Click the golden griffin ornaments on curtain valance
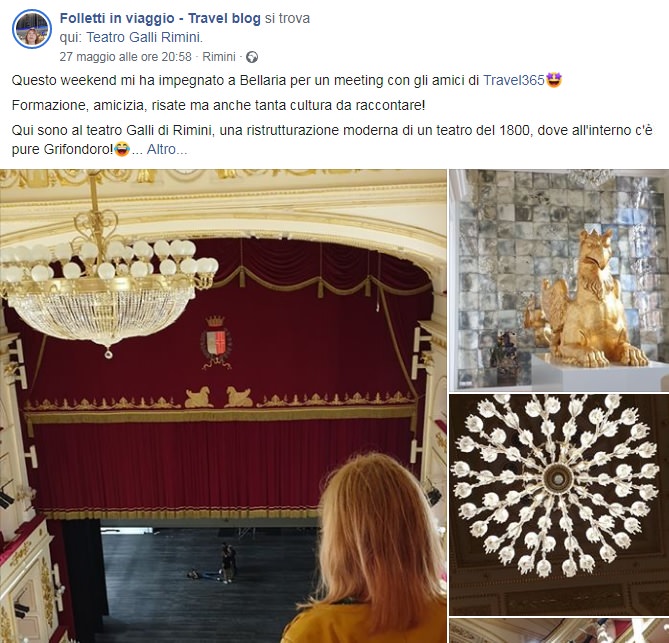669x643 pixels. pyautogui.click(x=218, y=397)
